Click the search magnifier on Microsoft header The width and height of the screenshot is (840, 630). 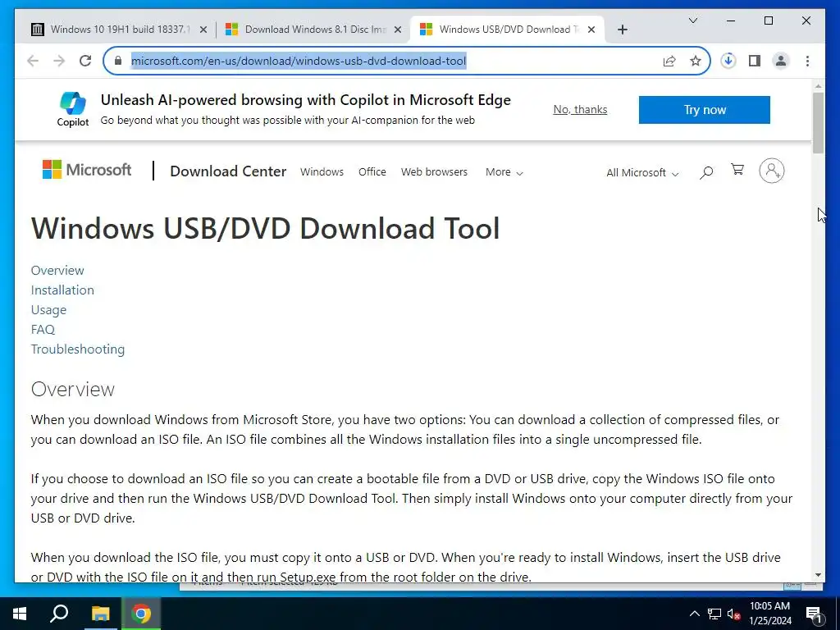(x=706, y=172)
